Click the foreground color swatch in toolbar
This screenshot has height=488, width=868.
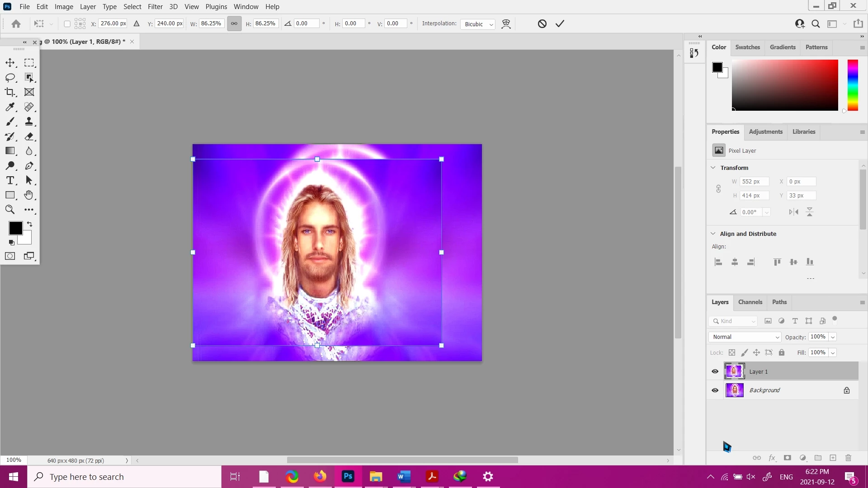pos(15,228)
